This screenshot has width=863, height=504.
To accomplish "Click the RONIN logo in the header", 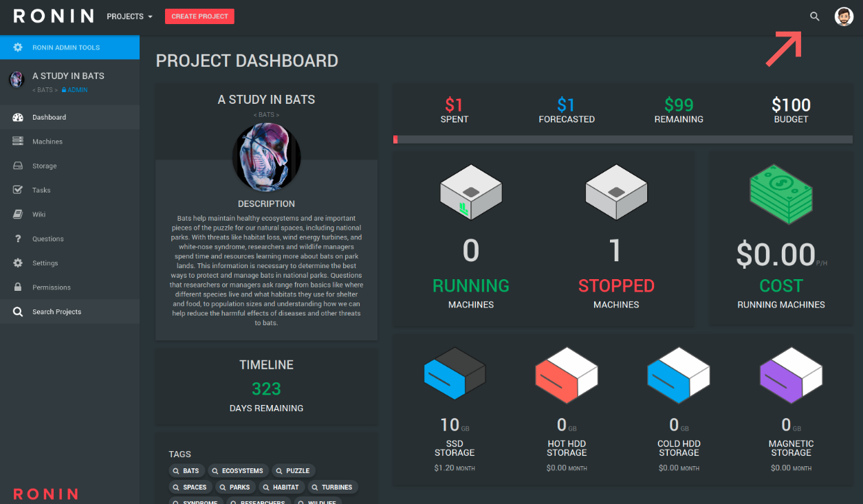I will 53,16.
